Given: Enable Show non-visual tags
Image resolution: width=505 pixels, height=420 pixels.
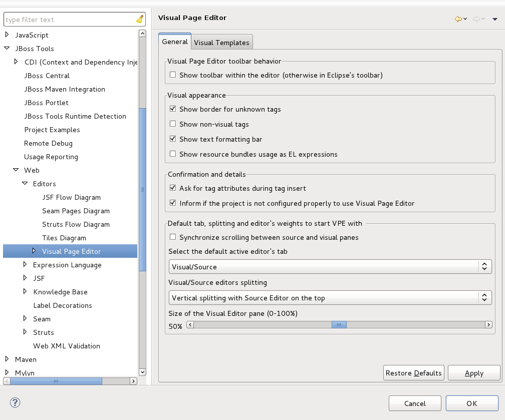Looking at the screenshot, I should click(173, 124).
